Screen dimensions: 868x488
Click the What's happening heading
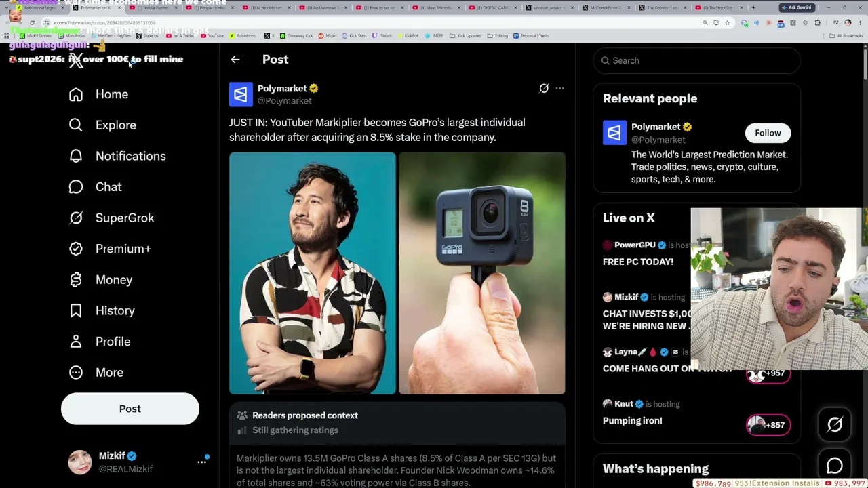pyautogui.click(x=656, y=469)
